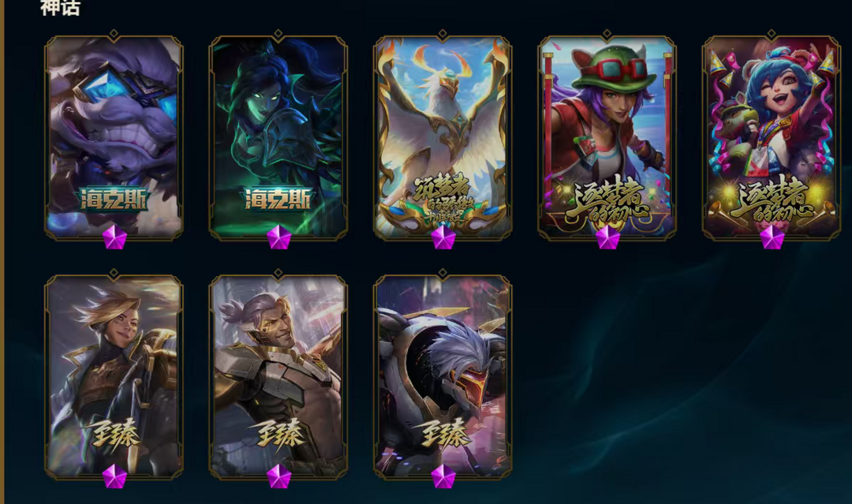This screenshot has height=504, width=852.
Task: Select the blue-haired party girl 逐梦者 card
Action: click(x=772, y=137)
